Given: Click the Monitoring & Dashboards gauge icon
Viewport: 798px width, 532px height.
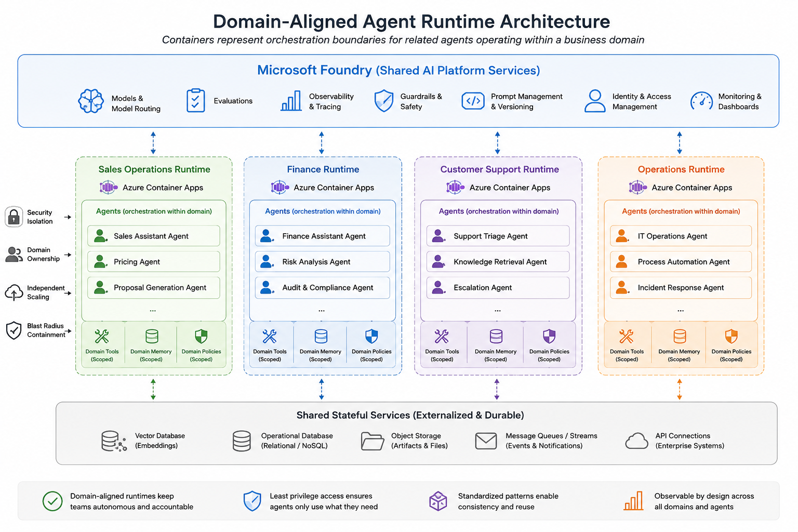Looking at the screenshot, I should coord(702,101).
